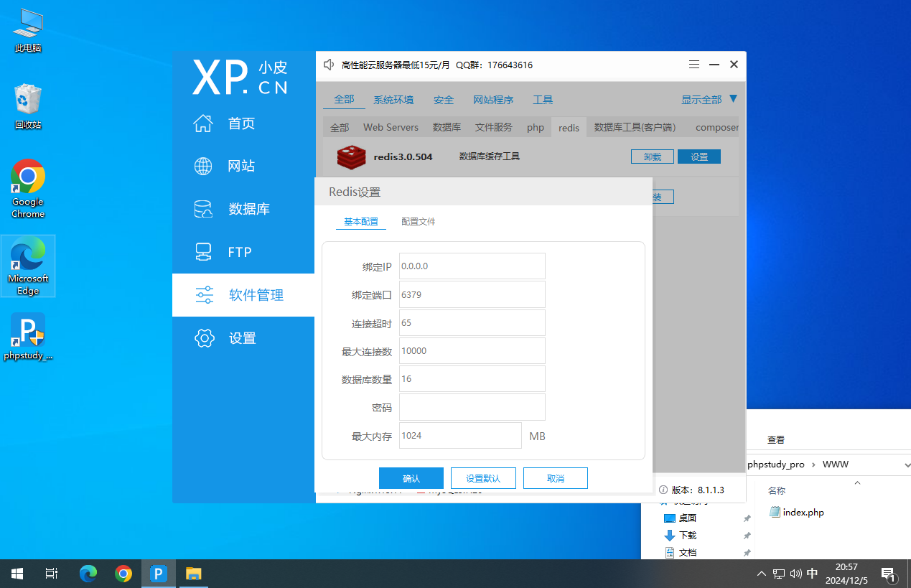Click the 取消 button
Image resolution: width=911 pixels, height=588 pixels.
tap(555, 478)
